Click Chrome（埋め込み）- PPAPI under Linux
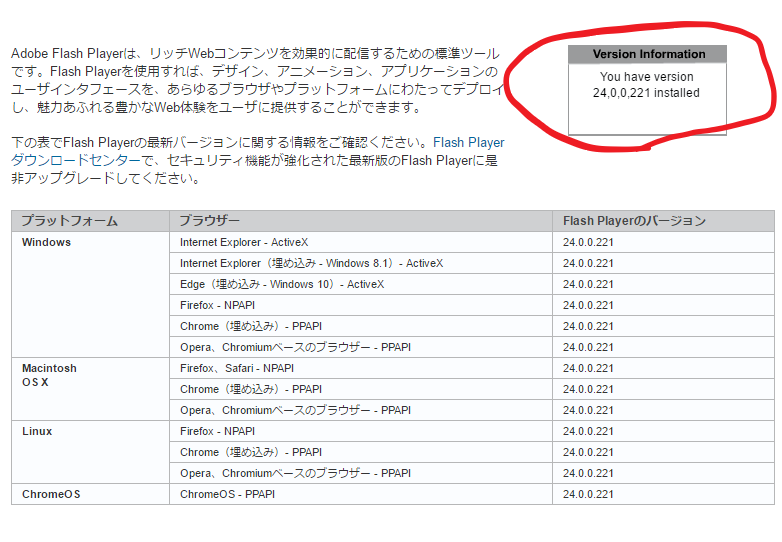This screenshot has height=542, width=782. coord(361,452)
